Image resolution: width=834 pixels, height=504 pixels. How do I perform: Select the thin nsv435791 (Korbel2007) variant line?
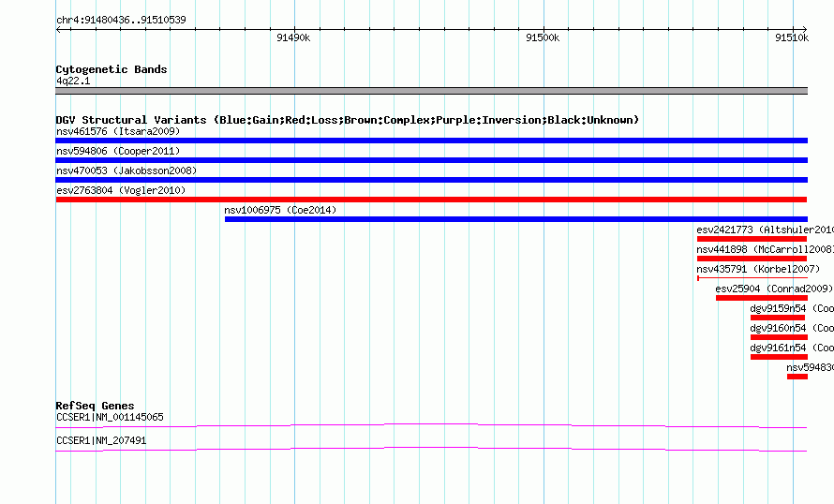tap(752, 278)
